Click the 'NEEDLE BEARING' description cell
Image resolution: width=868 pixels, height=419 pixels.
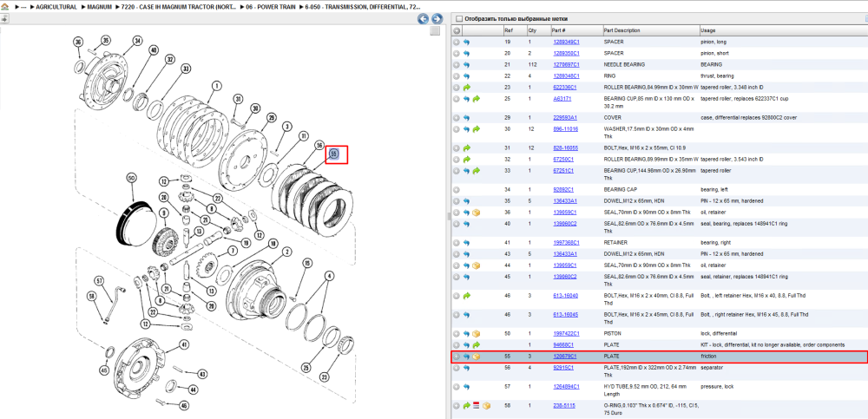click(624, 65)
